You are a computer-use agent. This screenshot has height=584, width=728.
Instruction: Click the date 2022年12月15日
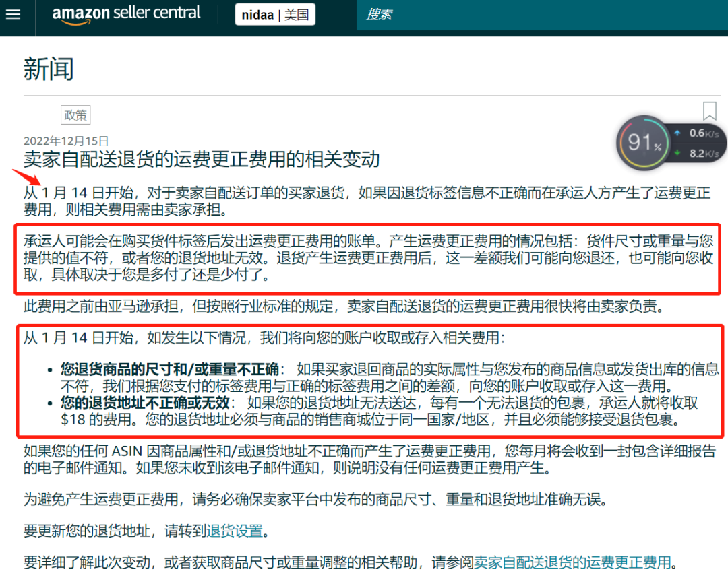coord(66,141)
